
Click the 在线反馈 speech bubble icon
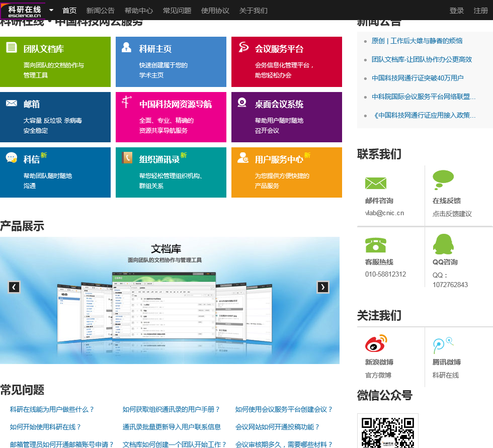[x=443, y=180]
